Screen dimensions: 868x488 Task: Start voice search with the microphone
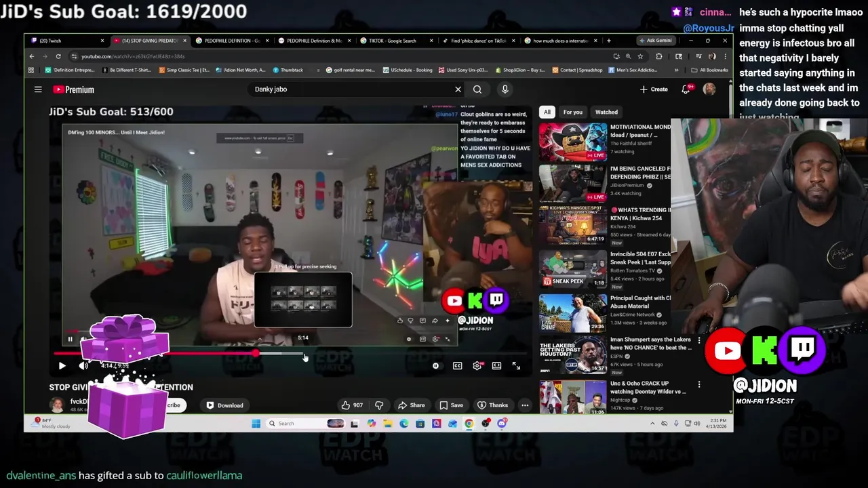coord(505,89)
